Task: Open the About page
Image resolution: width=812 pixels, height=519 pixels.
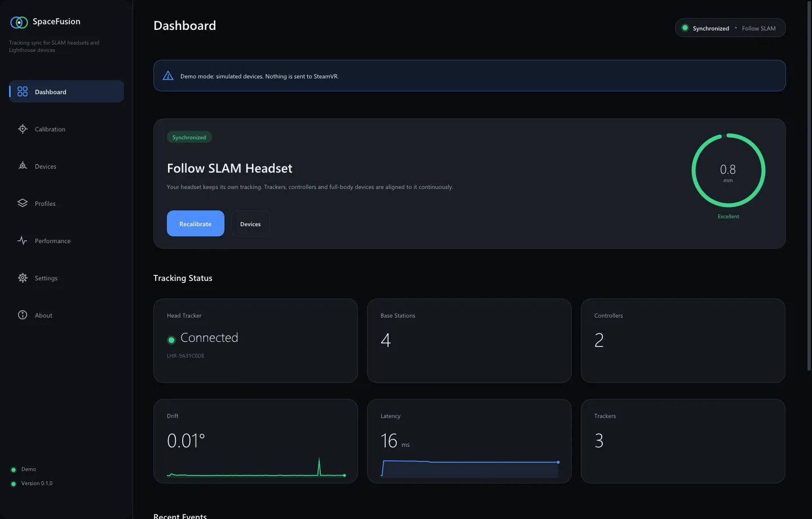Action: click(x=67, y=315)
